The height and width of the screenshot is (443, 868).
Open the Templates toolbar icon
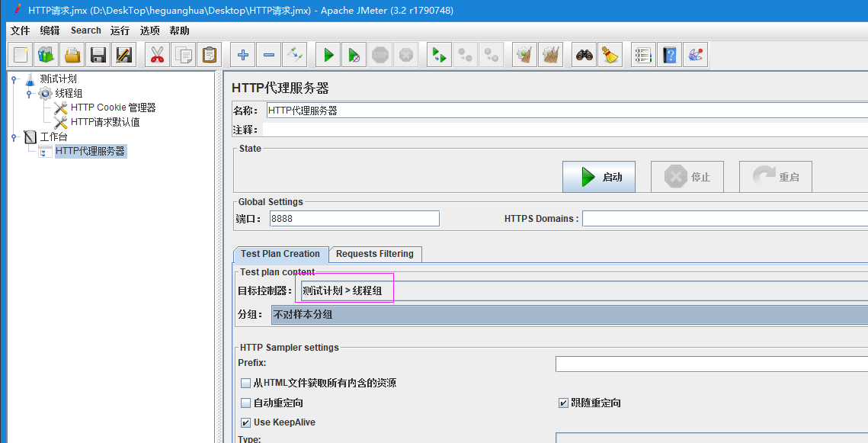46,55
